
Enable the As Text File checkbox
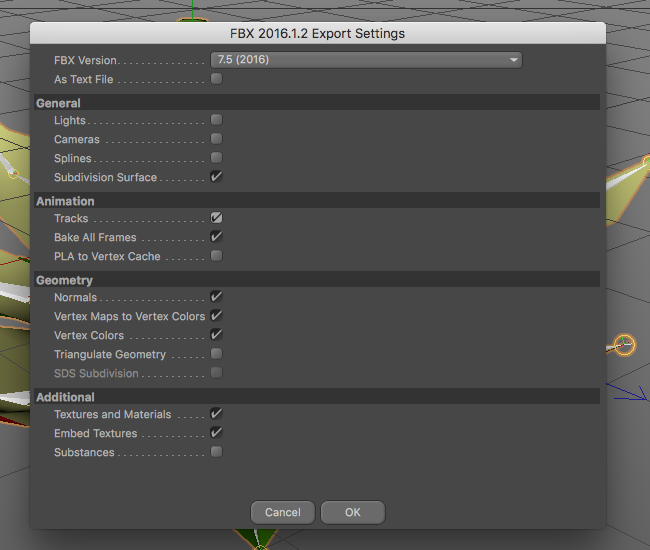coord(216,79)
